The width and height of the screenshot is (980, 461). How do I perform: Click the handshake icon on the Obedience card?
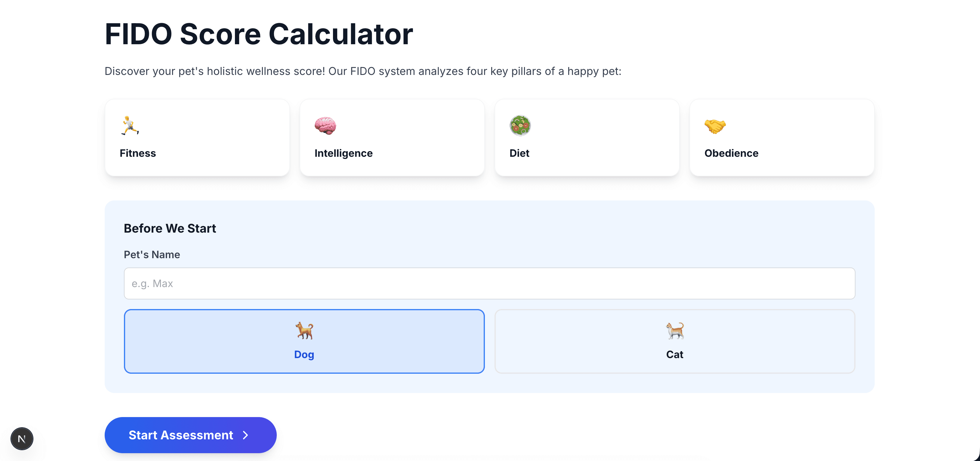(x=716, y=125)
